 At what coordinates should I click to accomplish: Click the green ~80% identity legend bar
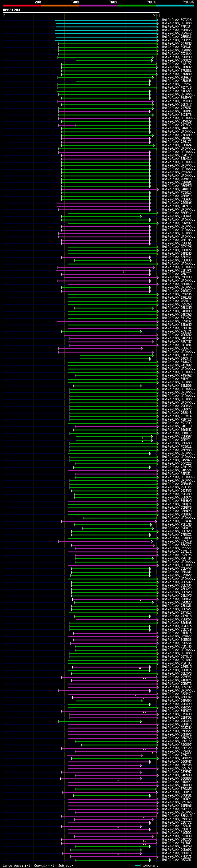click(x=137, y=6)
